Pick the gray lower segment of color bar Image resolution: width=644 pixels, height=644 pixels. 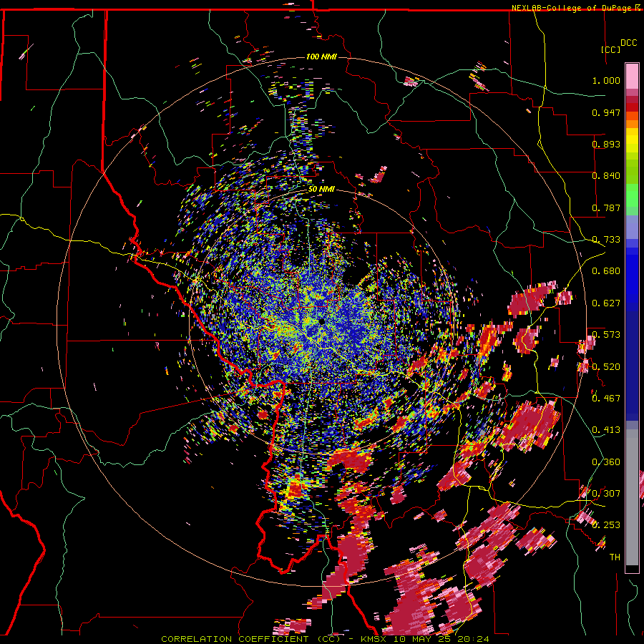[632, 497]
